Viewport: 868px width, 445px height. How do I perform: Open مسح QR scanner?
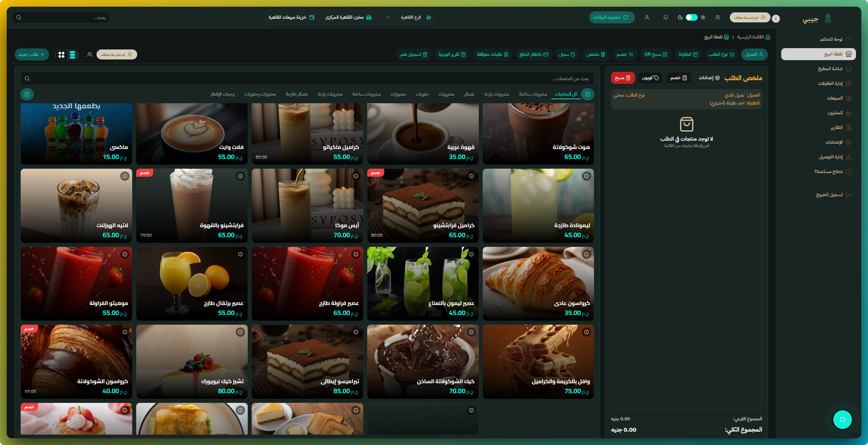(656, 54)
